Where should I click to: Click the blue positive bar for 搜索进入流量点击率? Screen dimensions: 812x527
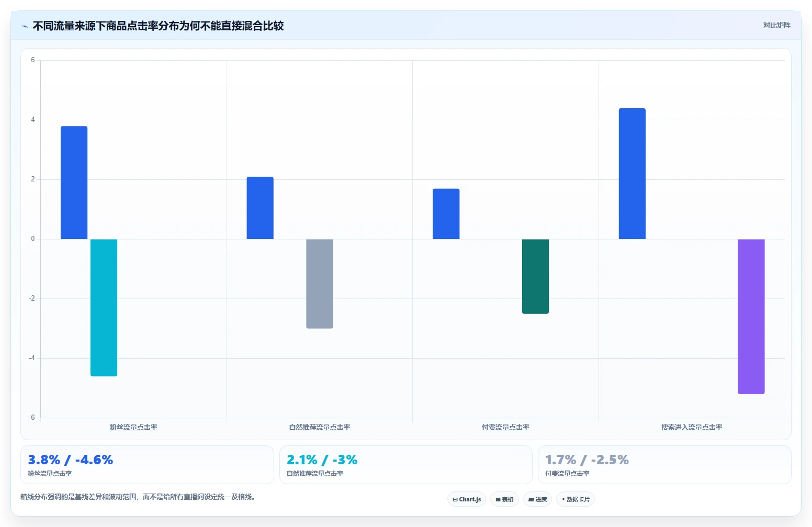click(x=632, y=174)
